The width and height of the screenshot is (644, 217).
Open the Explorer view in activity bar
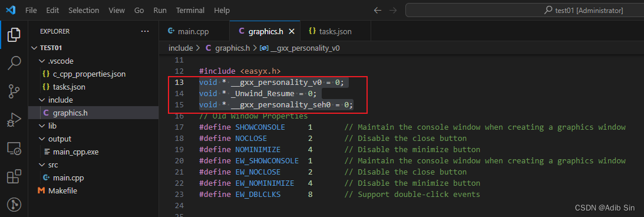14,35
